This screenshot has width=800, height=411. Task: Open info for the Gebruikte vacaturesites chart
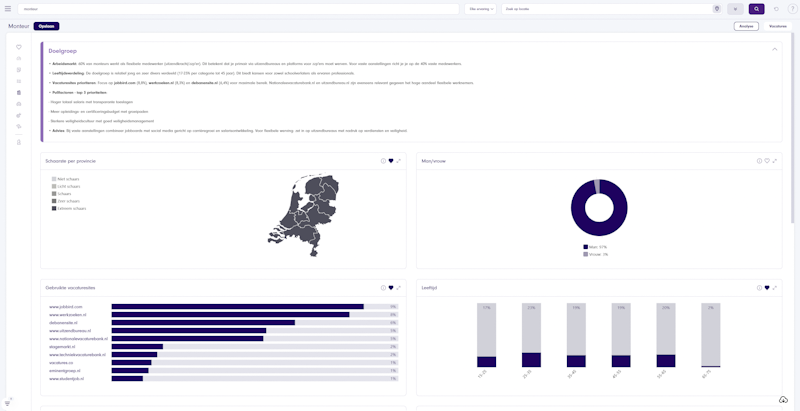[x=383, y=287]
